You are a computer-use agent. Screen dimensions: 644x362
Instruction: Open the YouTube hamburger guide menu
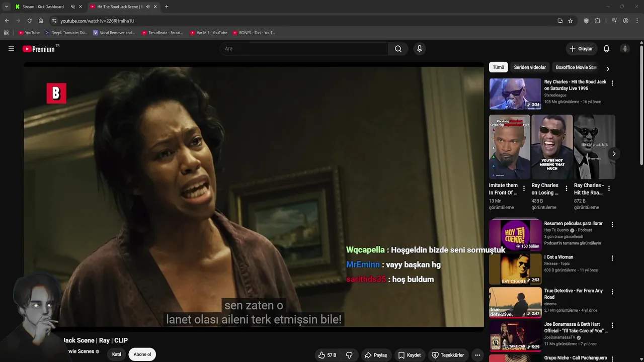(x=11, y=49)
